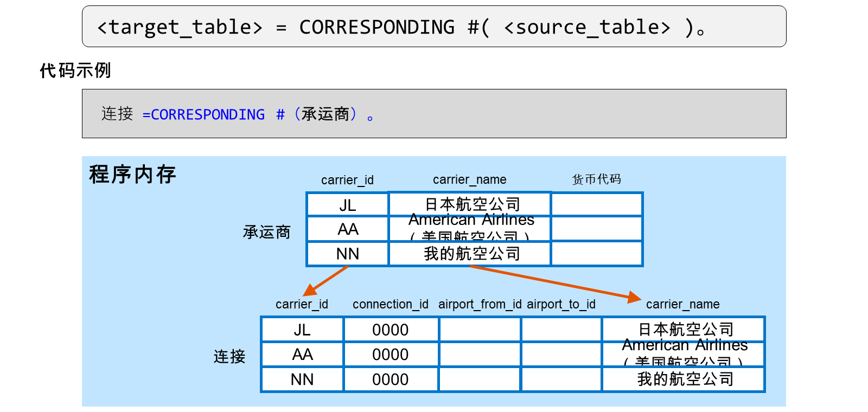Click the 程序内存 title

(132, 175)
